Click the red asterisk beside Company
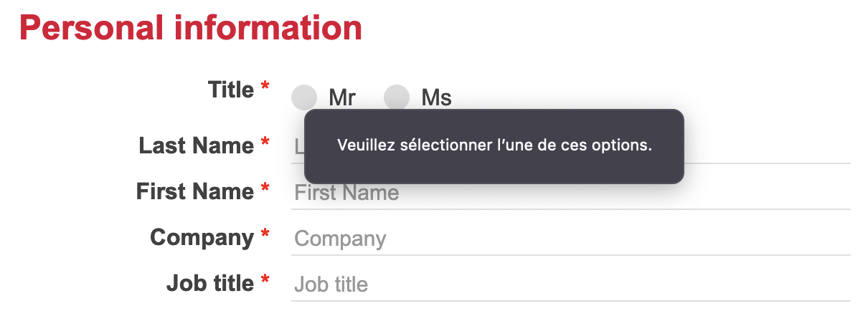868x311 pixels. point(265,235)
